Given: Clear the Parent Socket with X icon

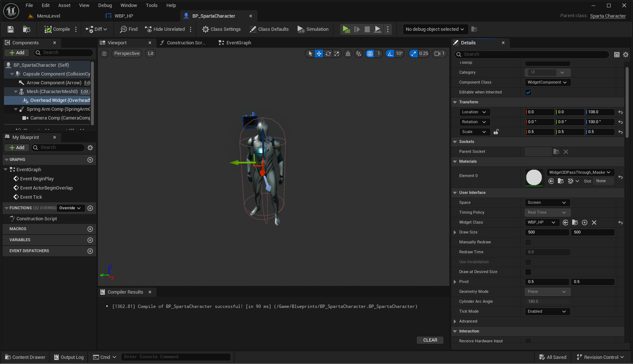Looking at the screenshot, I should [x=566, y=152].
